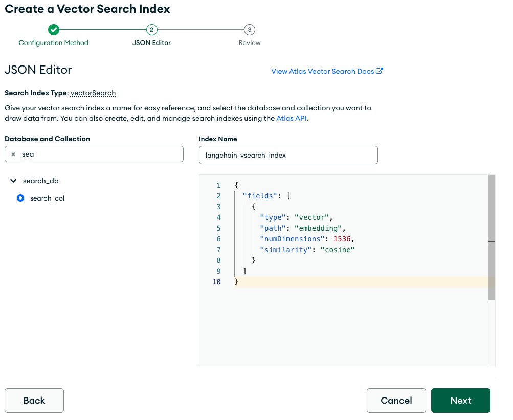The height and width of the screenshot is (420, 513).
Task: Click the Next button
Action: point(461,401)
